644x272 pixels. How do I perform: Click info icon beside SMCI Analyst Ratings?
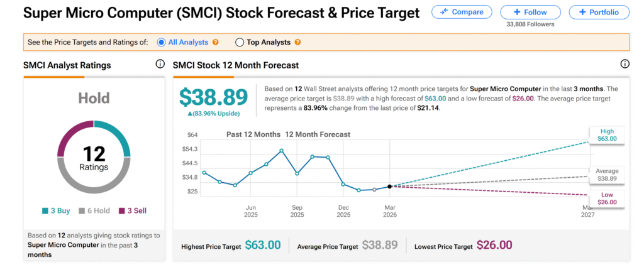[160, 64]
